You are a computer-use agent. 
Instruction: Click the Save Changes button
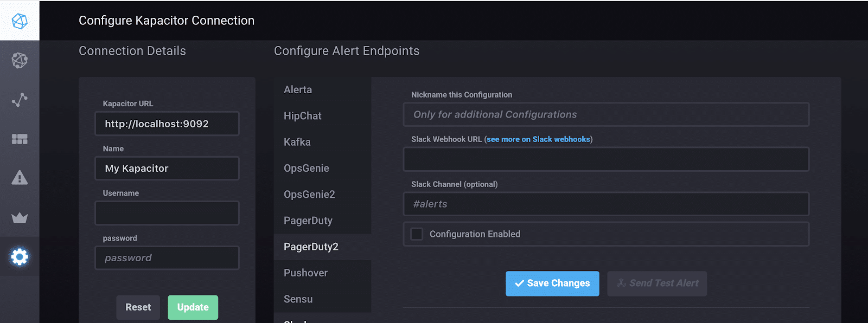(x=552, y=283)
